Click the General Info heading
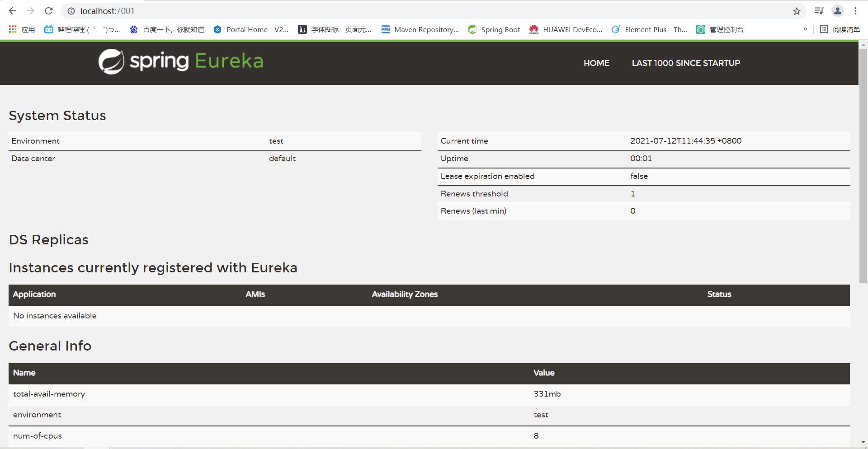868x449 pixels. 50,346
